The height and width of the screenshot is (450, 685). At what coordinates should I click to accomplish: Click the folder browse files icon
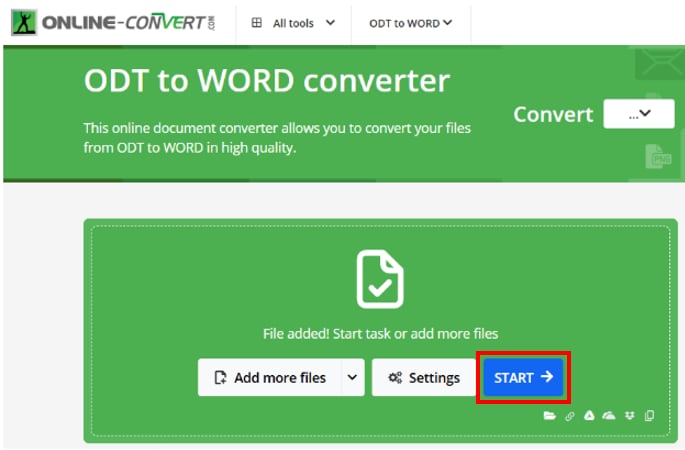[x=550, y=415]
